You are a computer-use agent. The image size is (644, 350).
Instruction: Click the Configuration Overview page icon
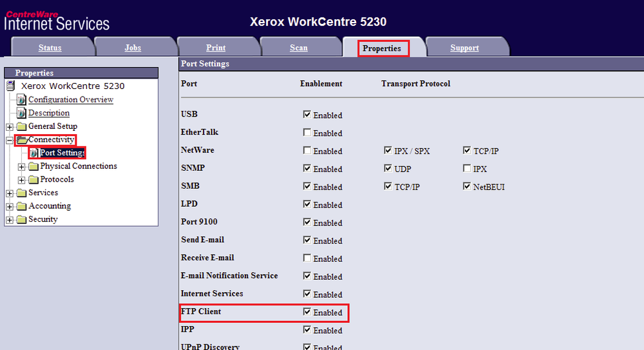22,100
